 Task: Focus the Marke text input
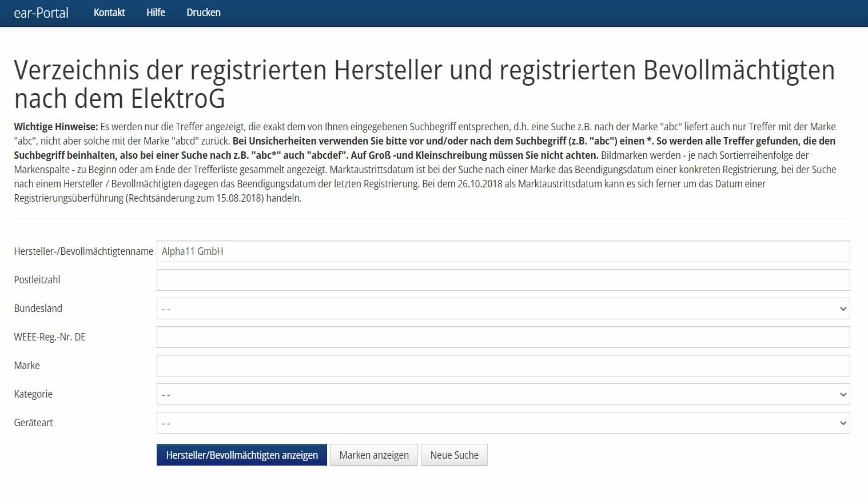[x=503, y=366]
